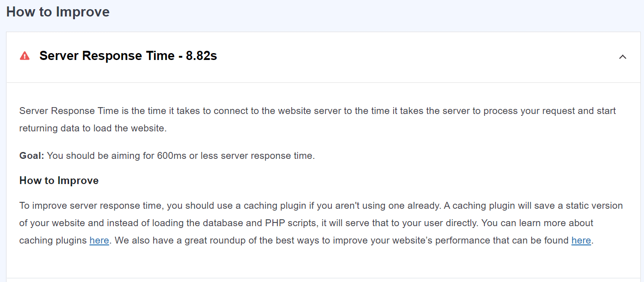Viewport: 644px width, 282px height.
Task: Select the 8.82s response time value
Action: [x=202, y=55]
